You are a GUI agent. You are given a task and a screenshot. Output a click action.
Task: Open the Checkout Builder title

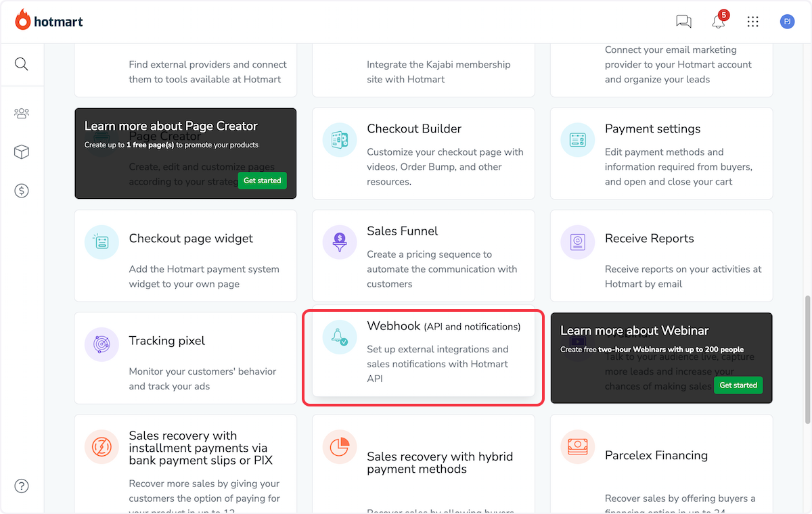pos(414,128)
